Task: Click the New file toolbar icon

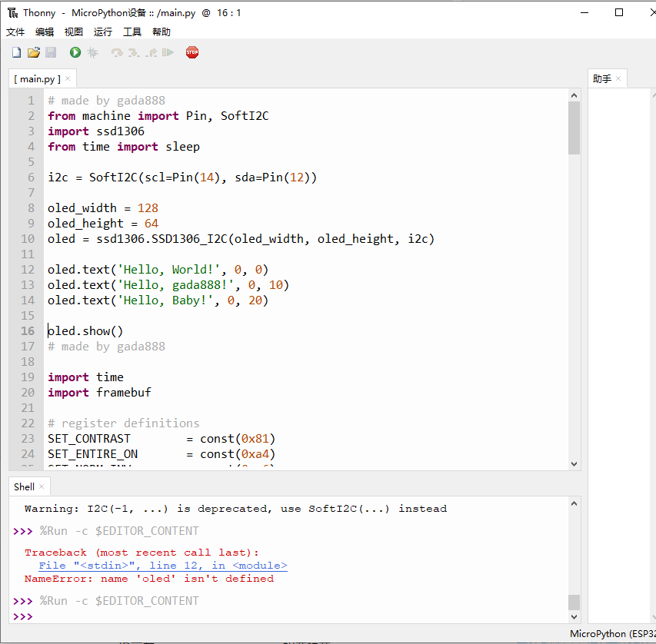Action: [x=17, y=52]
